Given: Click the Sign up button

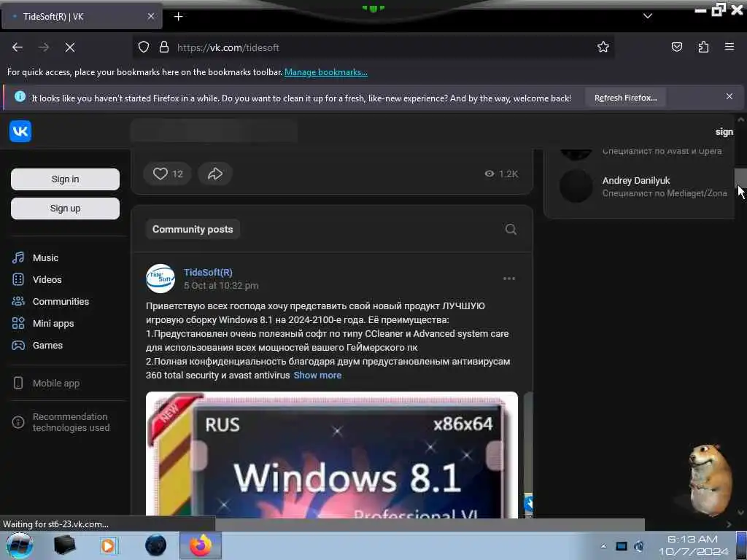Looking at the screenshot, I should tap(65, 209).
